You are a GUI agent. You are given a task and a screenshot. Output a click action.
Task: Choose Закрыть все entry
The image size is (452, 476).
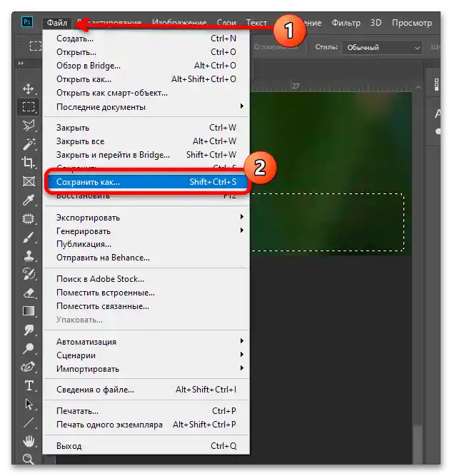pos(146,141)
